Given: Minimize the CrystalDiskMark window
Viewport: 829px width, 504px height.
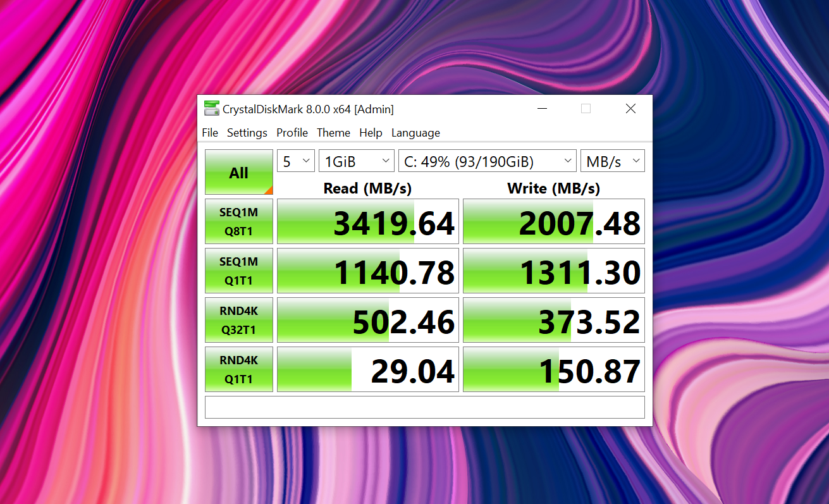Looking at the screenshot, I should pyautogui.click(x=542, y=109).
